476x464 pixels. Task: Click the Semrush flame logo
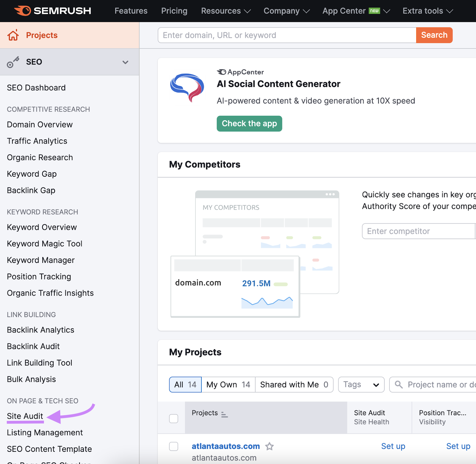click(23, 11)
